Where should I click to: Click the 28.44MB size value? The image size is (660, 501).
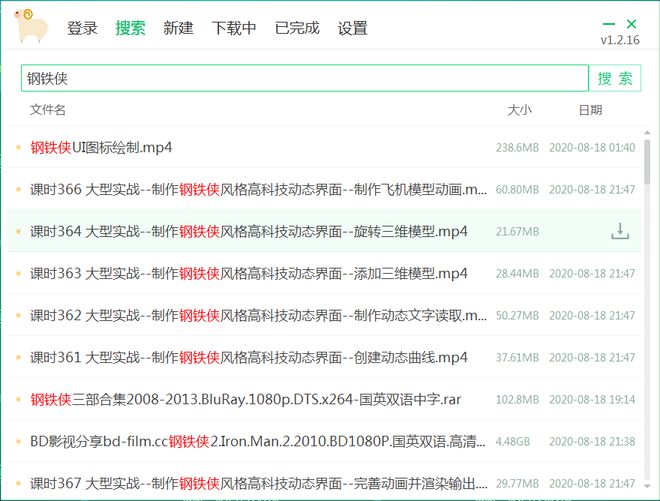pyautogui.click(x=517, y=274)
